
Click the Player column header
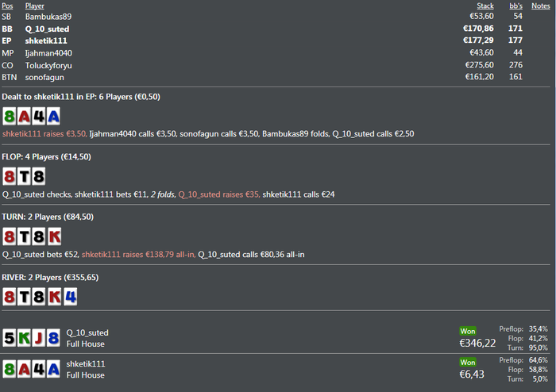click(x=35, y=6)
